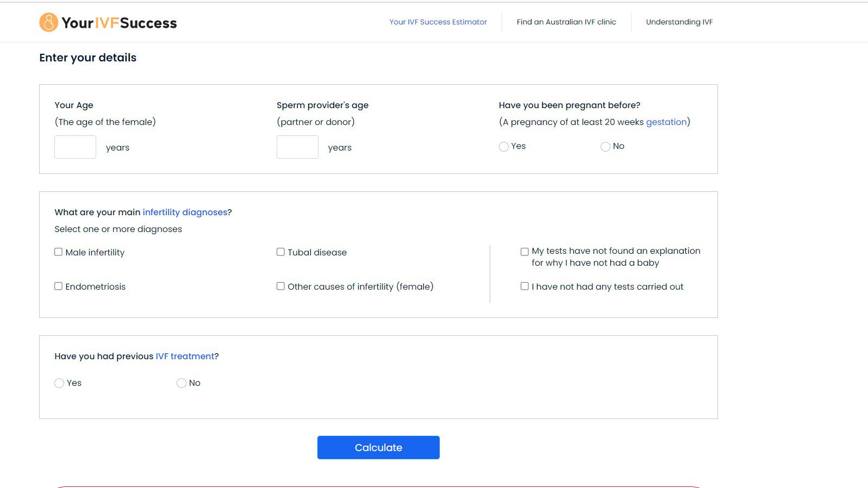The width and height of the screenshot is (868, 488).
Task: Tick the Tubal disease checkbox
Action: [x=280, y=252]
